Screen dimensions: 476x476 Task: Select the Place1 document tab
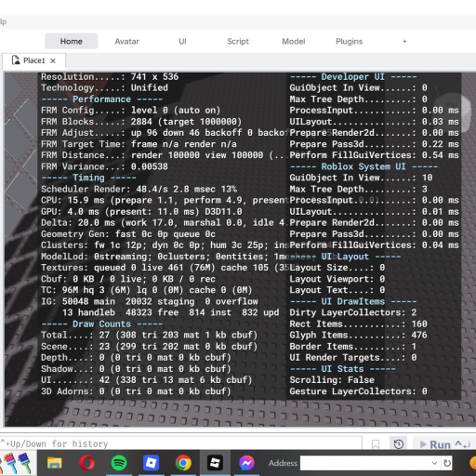33,60
